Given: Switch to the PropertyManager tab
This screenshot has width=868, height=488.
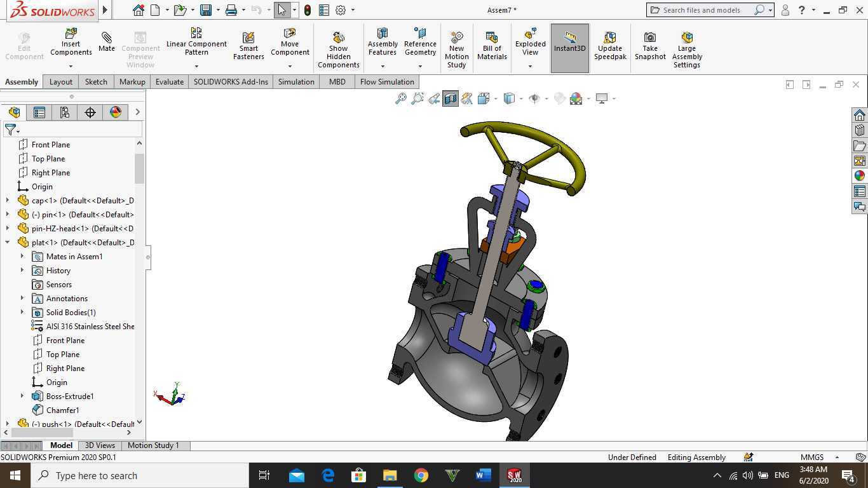Looking at the screenshot, I should pyautogui.click(x=39, y=112).
